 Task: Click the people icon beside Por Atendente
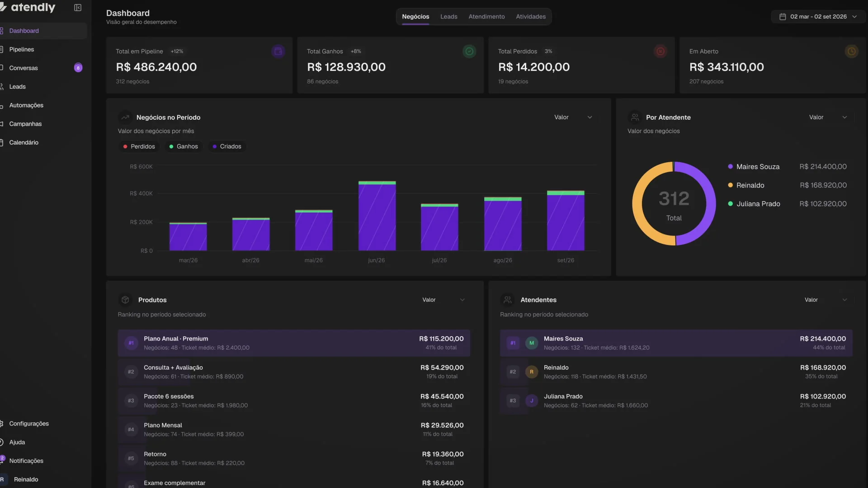pyautogui.click(x=635, y=117)
